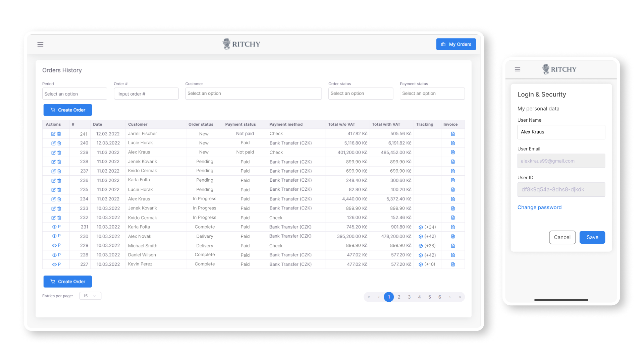
Task: Open the invoice icon for order 239
Action: pyautogui.click(x=453, y=152)
